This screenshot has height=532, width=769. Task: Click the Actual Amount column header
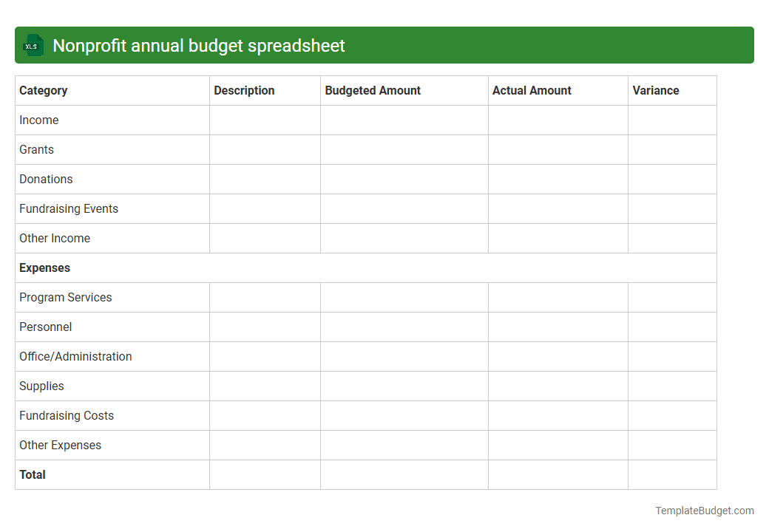pos(532,90)
